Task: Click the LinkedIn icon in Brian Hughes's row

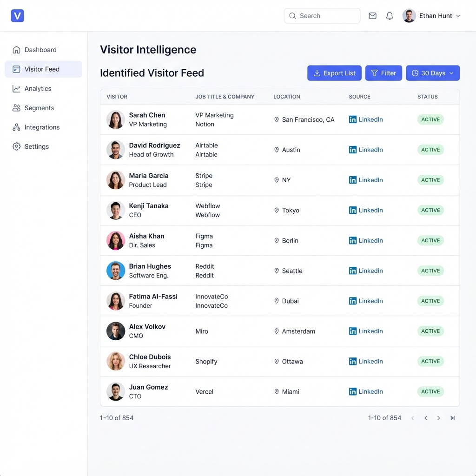Action: (x=353, y=271)
